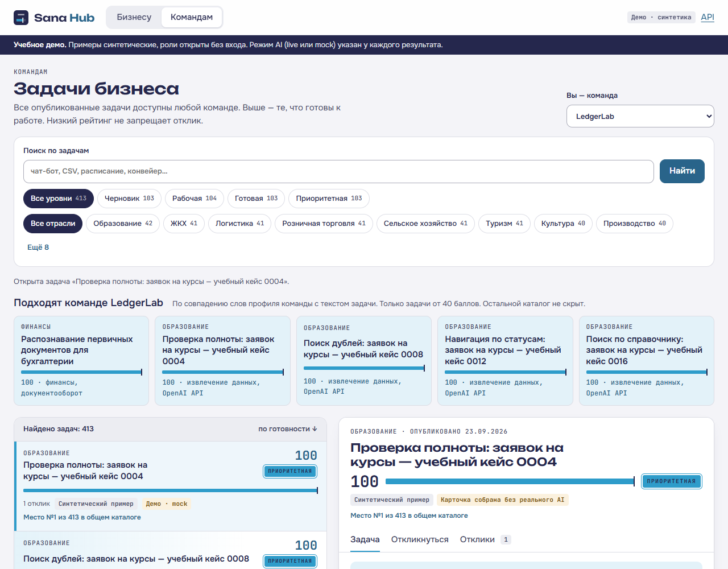728x569 pixels.
Task: Open recommended card for учебный кейс 0004
Action: click(x=222, y=361)
